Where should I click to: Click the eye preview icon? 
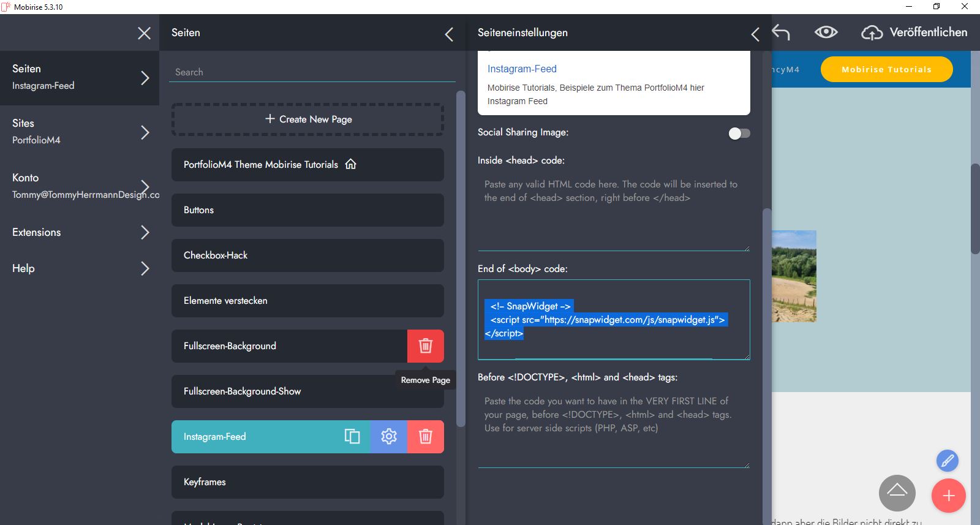pos(826,32)
